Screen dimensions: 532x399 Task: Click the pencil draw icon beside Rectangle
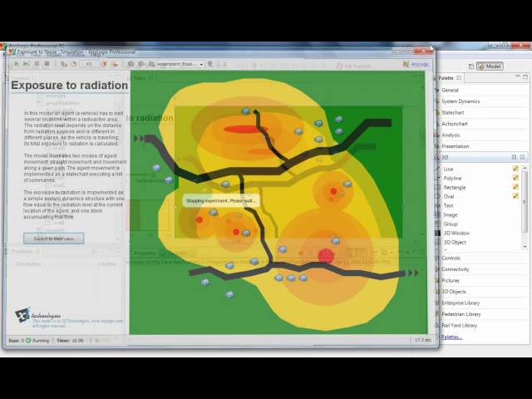pos(515,186)
